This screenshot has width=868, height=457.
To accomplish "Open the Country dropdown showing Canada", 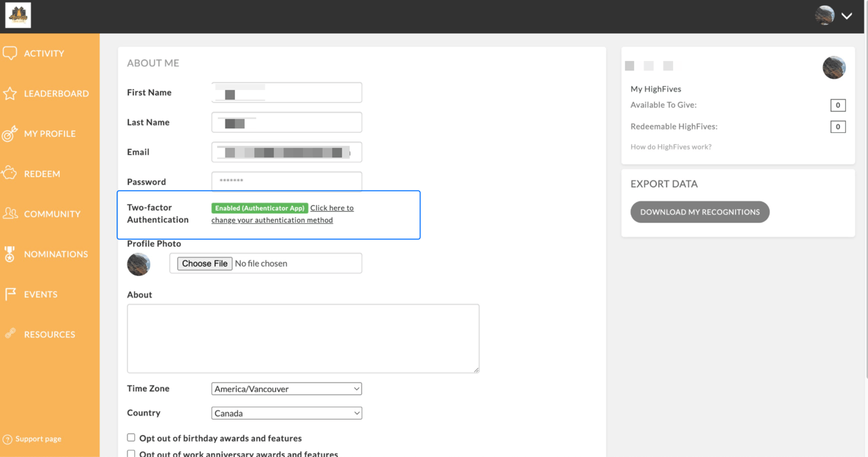I will [286, 413].
